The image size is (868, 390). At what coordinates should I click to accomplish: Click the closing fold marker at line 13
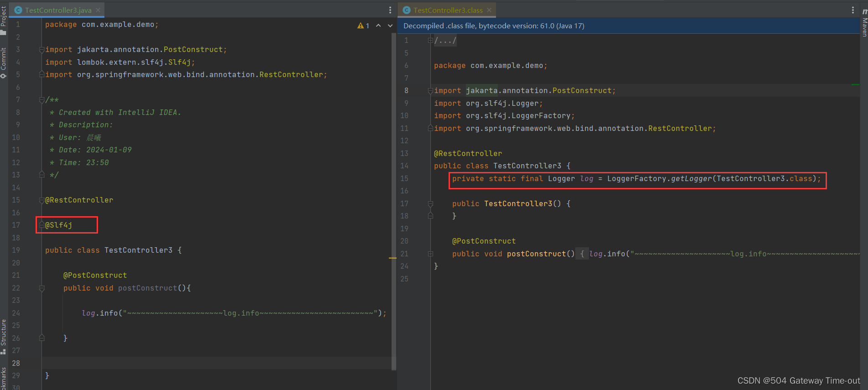click(41, 174)
